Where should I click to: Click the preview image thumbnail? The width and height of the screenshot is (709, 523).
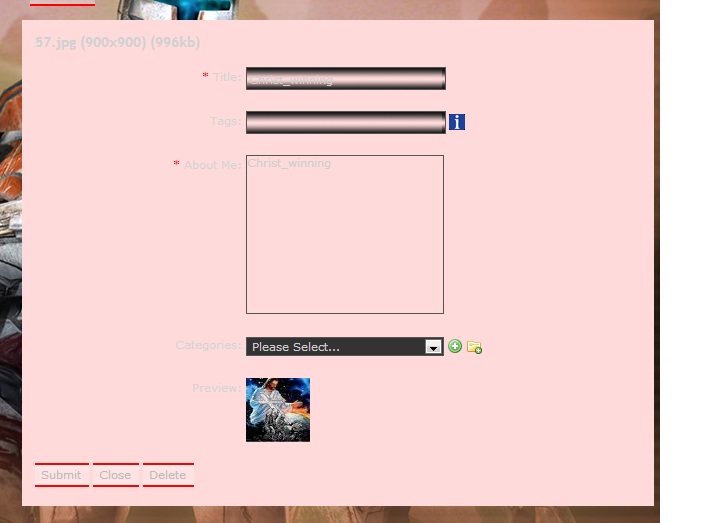click(278, 410)
